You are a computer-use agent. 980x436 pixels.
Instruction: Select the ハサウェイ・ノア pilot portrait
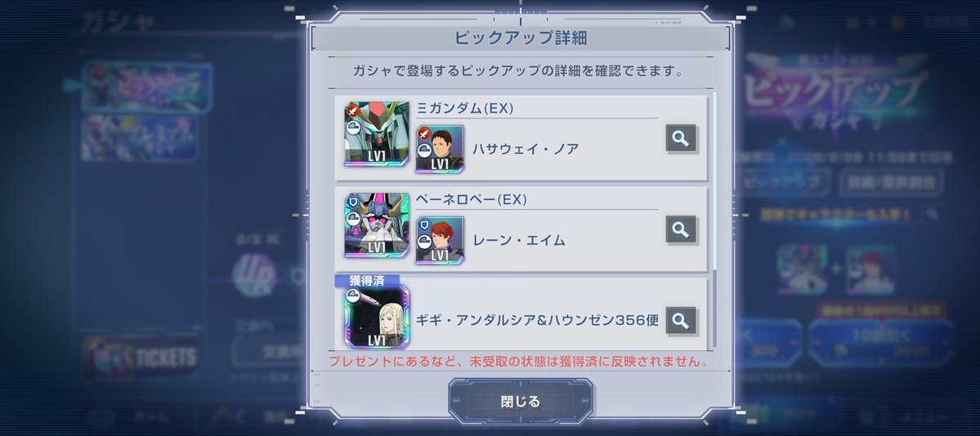pos(440,149)
